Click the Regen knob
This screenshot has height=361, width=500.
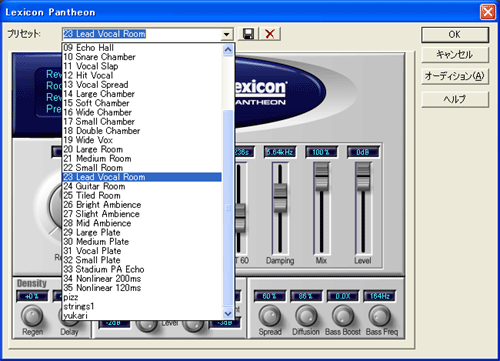[x=32, y=316]
